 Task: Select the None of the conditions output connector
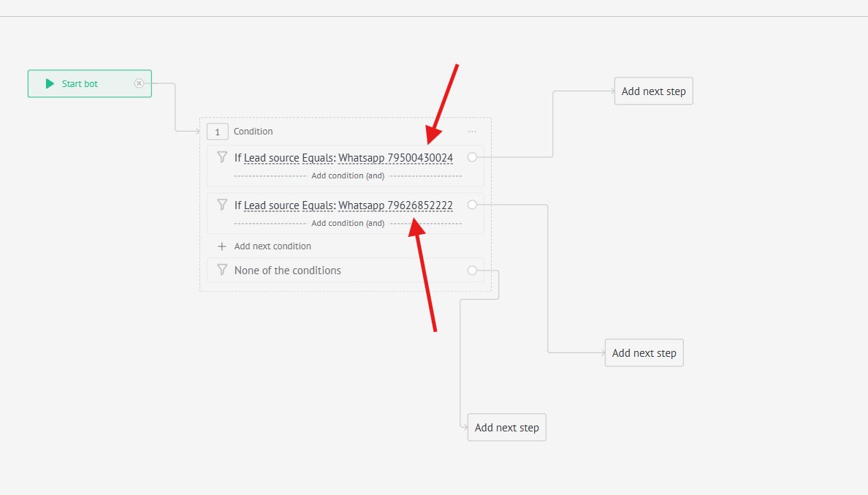472,271
